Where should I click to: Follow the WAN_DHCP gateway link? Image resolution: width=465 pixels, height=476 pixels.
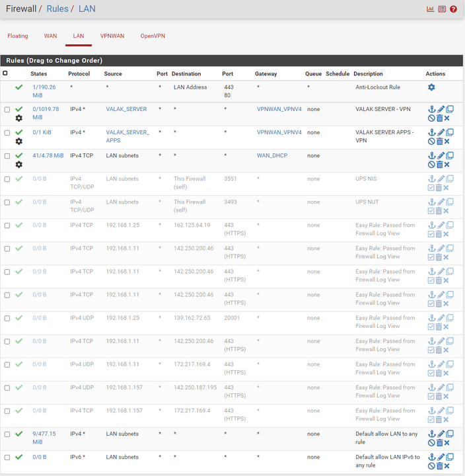click(271, 155)
